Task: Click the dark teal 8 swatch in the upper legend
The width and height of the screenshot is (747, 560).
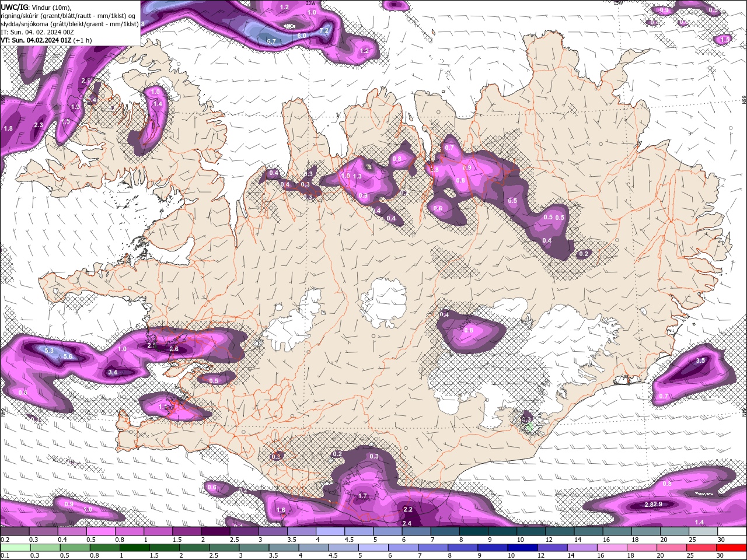Action: (474, 531)
